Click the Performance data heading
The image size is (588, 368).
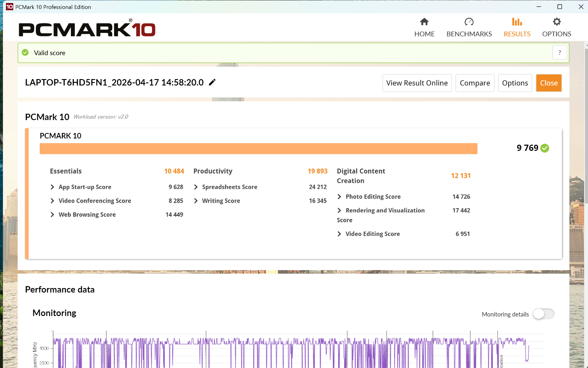pyautogui.click(x=60, y=289)
